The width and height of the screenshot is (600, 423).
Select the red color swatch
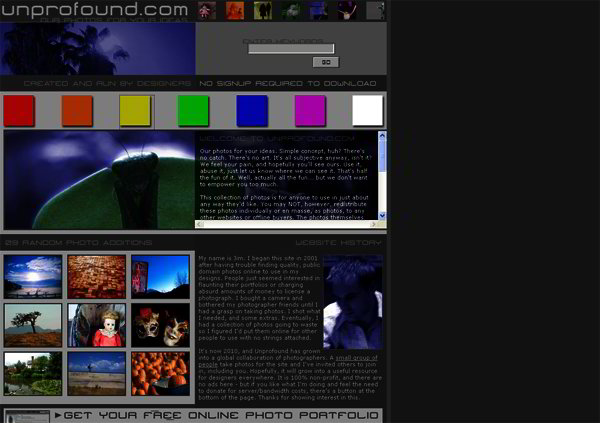point(19,111)
